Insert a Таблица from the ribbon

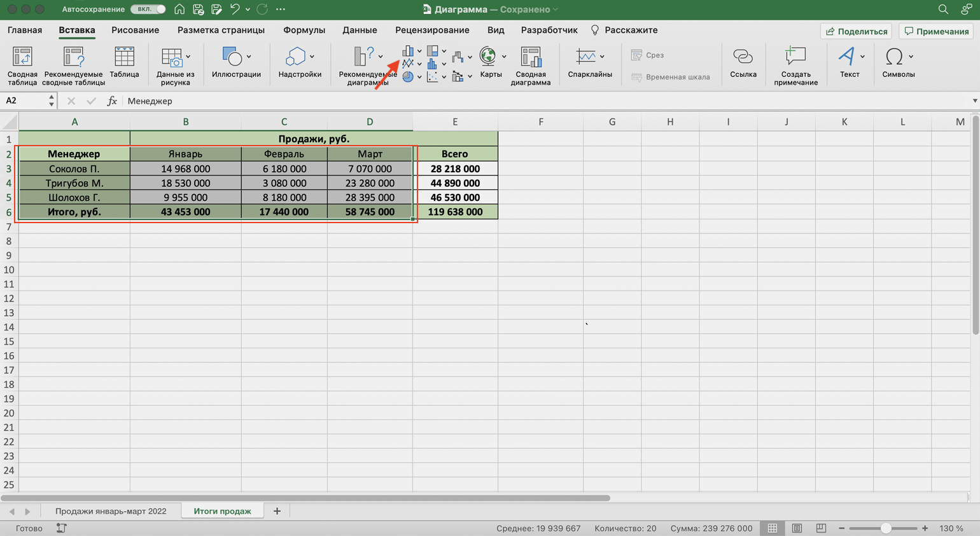(124, 63)
